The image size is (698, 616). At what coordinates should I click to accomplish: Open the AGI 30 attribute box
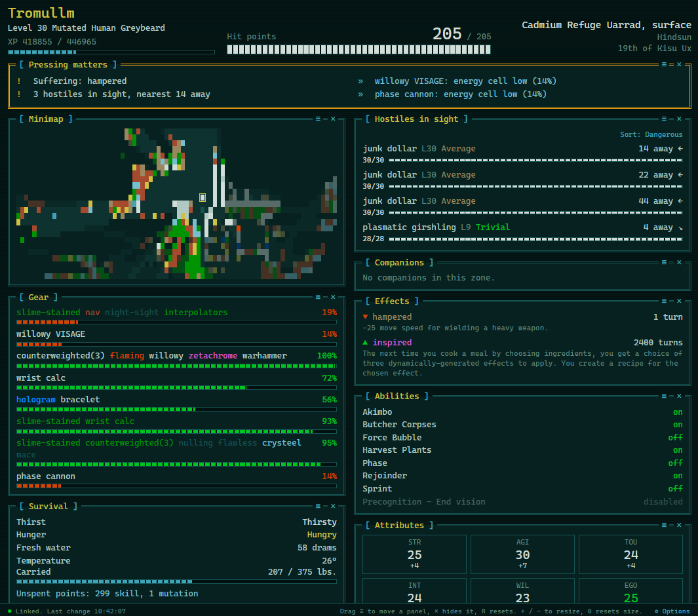point(522,554)
